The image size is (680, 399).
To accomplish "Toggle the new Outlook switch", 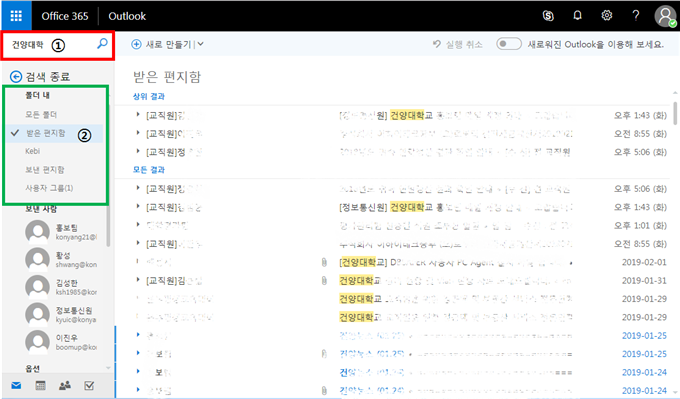I will point(509,44).
